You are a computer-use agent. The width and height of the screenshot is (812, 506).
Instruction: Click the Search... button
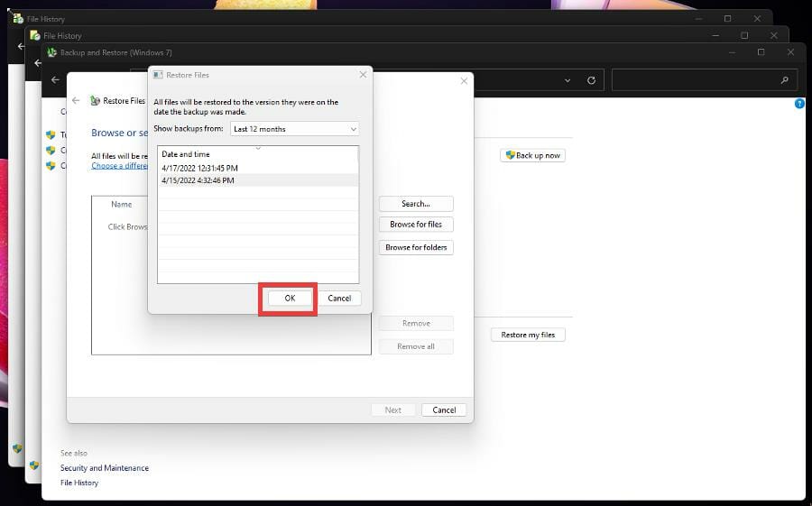tap(416, 204)
